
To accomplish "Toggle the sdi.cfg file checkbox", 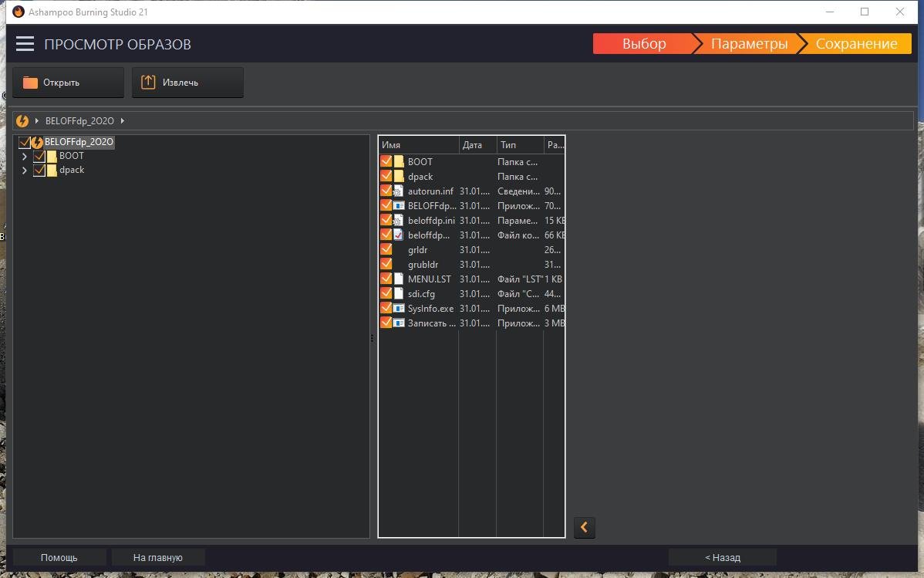I will [x=386, y=294].
